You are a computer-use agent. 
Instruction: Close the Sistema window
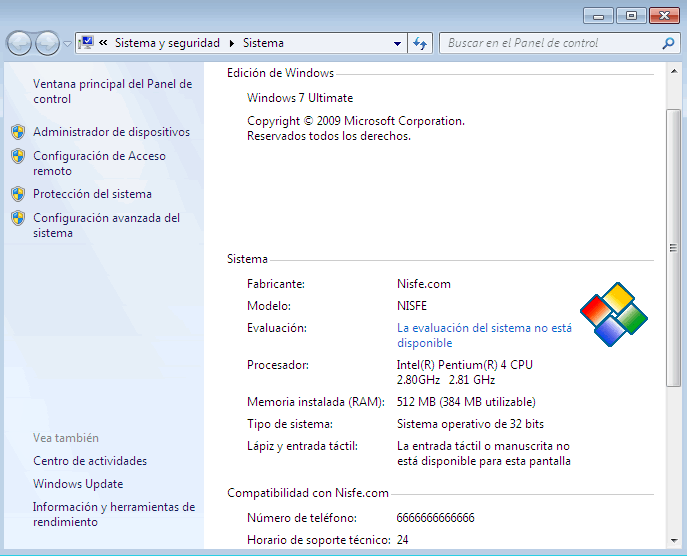click(x=664, y=16)
